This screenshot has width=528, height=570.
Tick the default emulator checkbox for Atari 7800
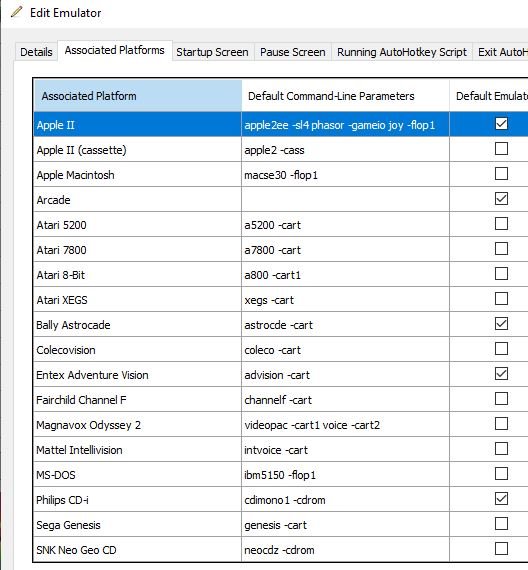tap(501, 249)
